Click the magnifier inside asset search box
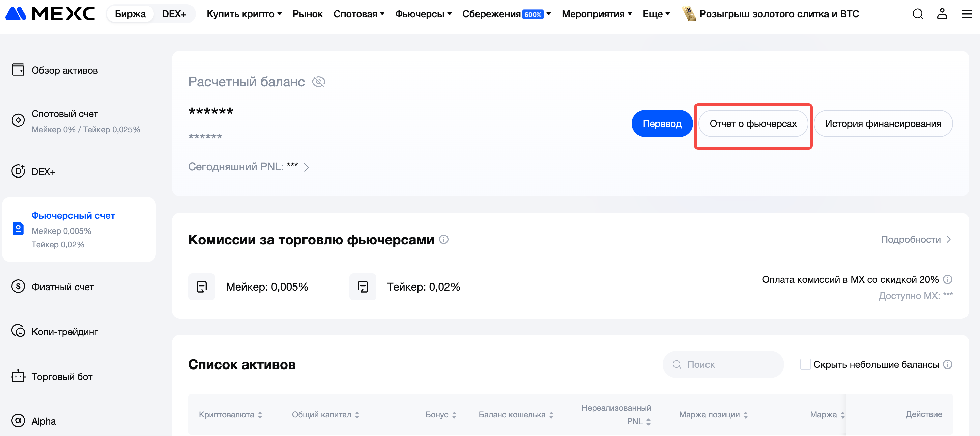This screenshot has width=980, height=436. tap(677, 364)
